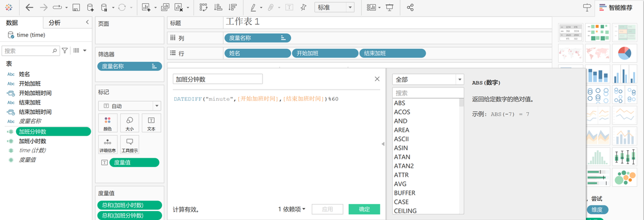644x220 pixels.
Task: Click the 开始加班 pill on rows shelf
Action: 325,54
